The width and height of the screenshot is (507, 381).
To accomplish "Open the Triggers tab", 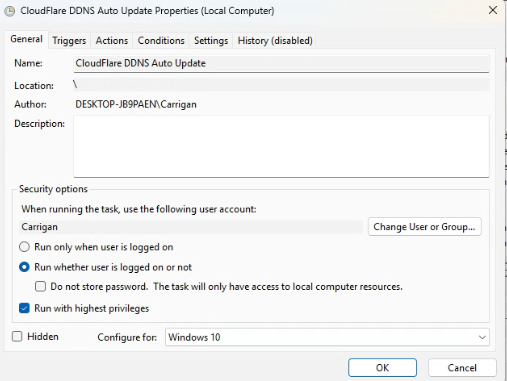I will click(x=69, y=41).
